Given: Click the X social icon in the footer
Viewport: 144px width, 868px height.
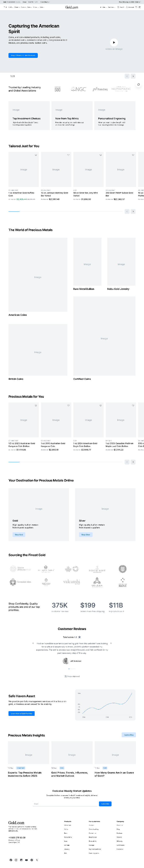Looking at the screenshot, I should [37, 860].
